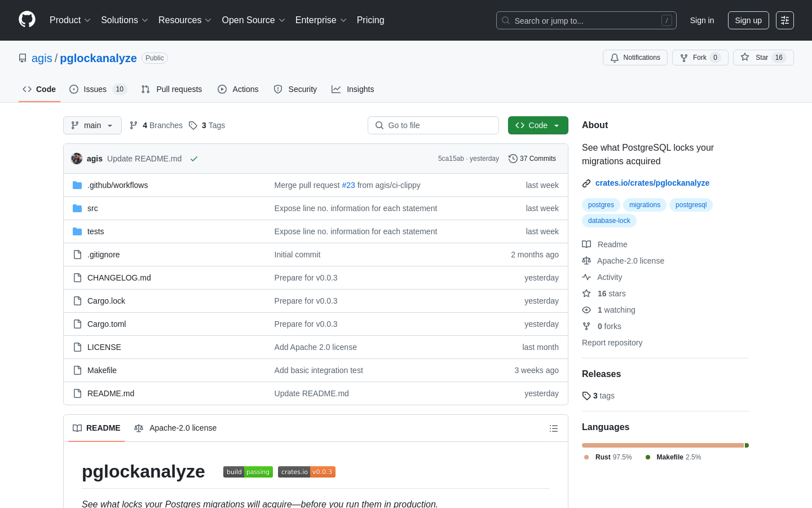Open the Cargo.lock file
Image resolution: width=812 pixels, height=508 pixels.
coord(106,301)
